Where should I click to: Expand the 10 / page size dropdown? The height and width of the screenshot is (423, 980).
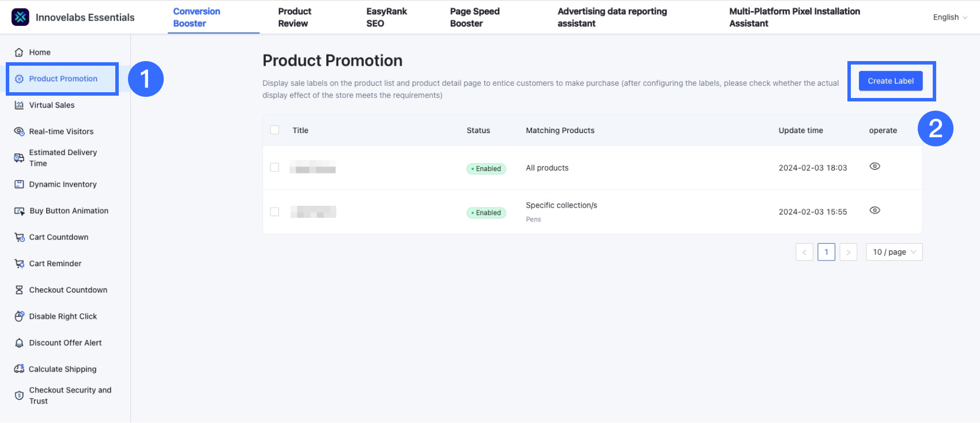pos(894,252)
